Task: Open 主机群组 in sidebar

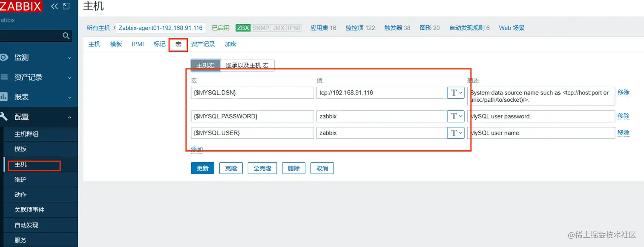Action: pos(26,134)
